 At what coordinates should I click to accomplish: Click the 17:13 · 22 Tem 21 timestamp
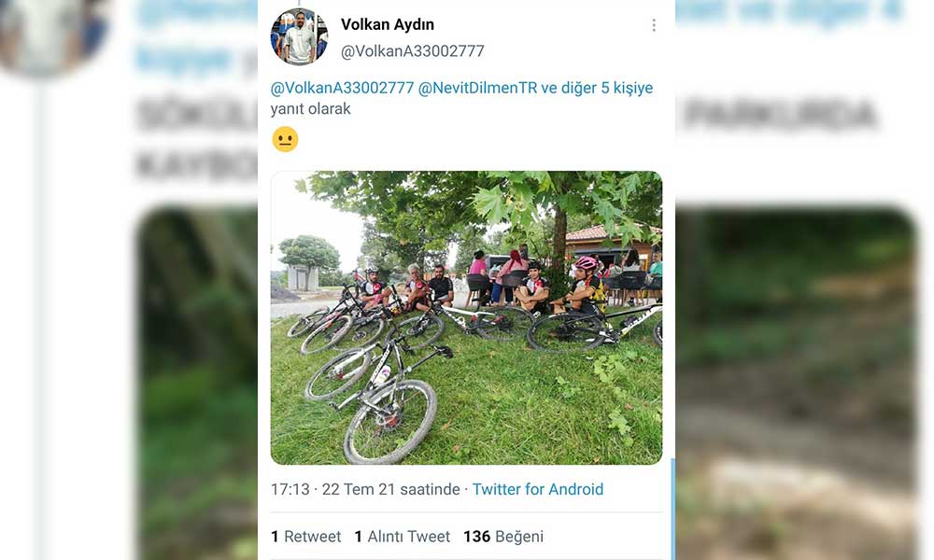(365, 489)
